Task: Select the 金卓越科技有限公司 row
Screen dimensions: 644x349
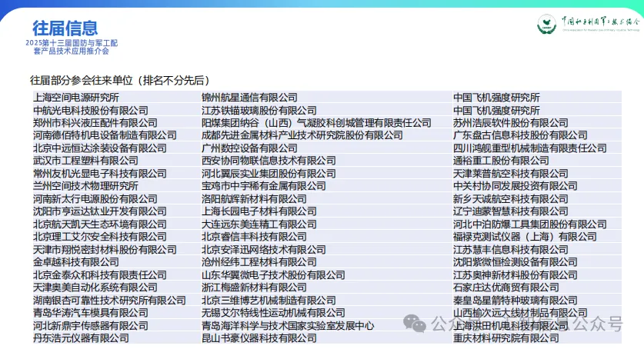Action: (76, 262)
